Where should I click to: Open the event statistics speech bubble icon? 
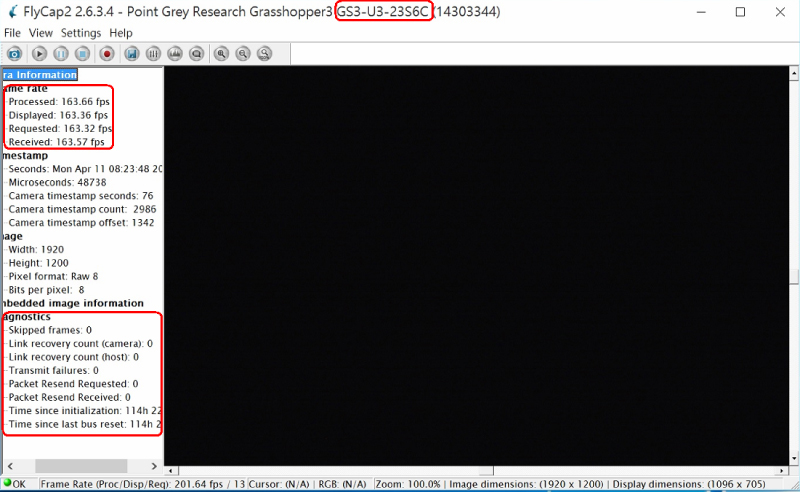[x=197, y=53]
